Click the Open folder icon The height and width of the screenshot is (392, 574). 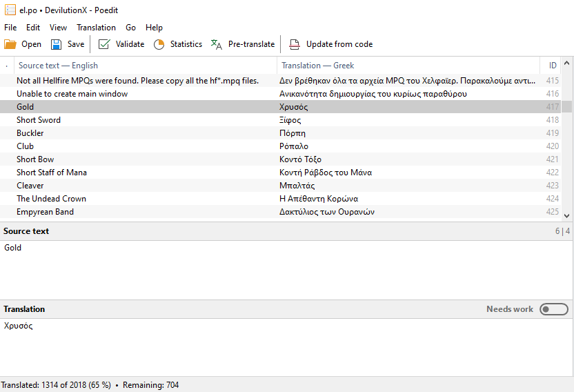10,44
